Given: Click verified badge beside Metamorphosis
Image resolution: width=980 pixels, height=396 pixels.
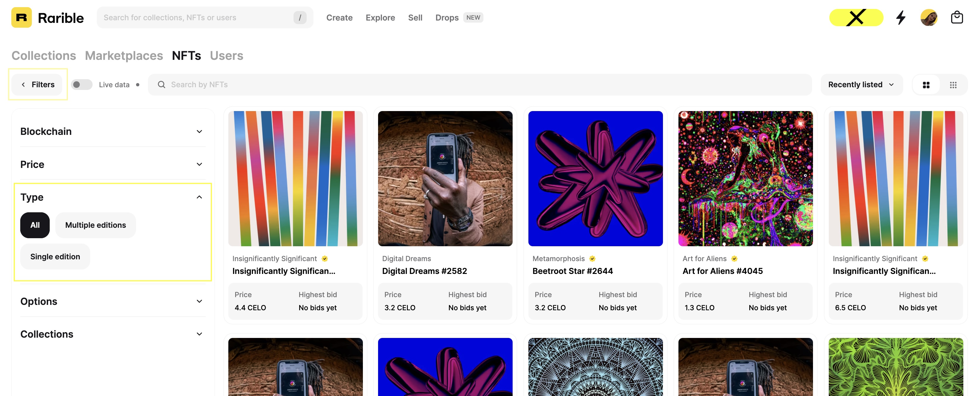Looking at the screenshot, I should [592, 259].
